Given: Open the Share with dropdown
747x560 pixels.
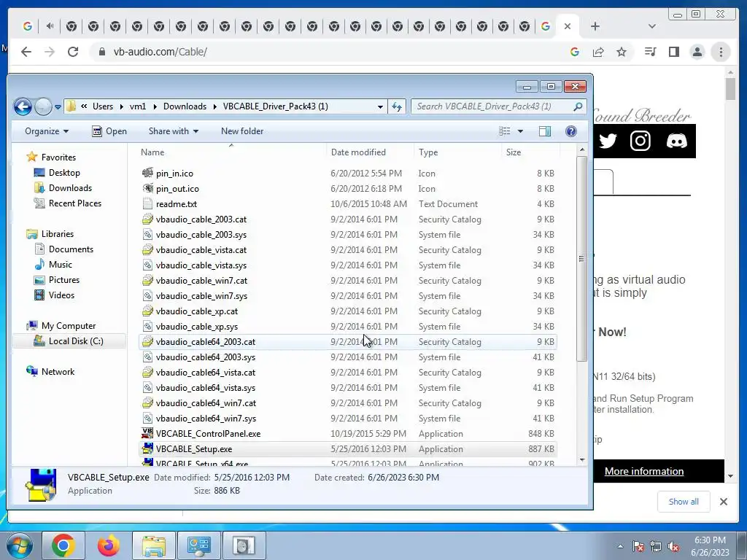Looking at the screenshot, I should [174, 131].
